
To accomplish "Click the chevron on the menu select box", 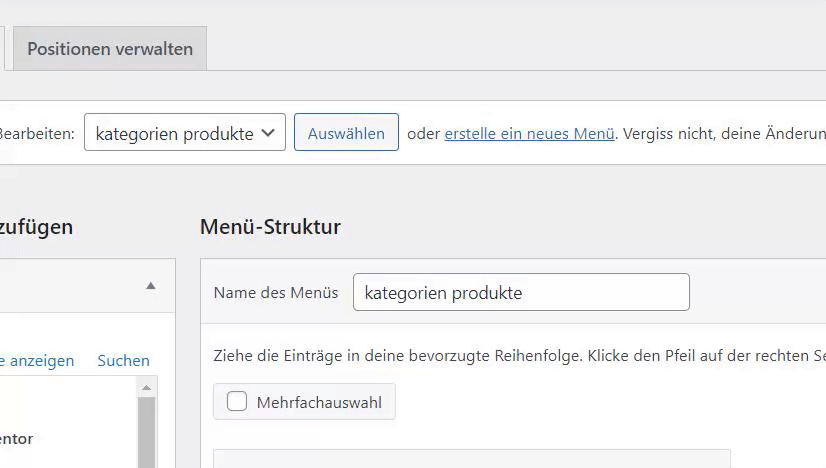I will [x=268, y=133].
